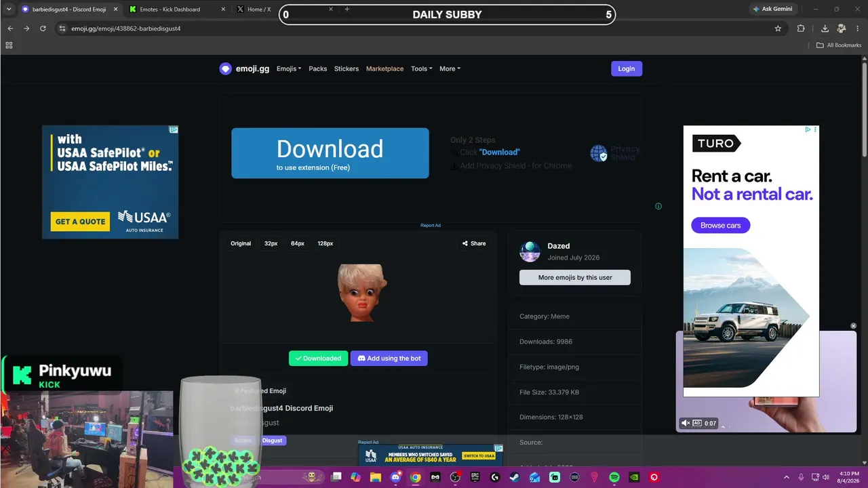Open the All Bookmarks folder

tap(838, 45)
